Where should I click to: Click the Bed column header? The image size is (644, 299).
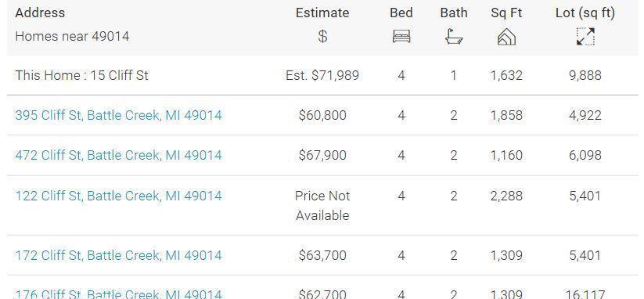401,13
